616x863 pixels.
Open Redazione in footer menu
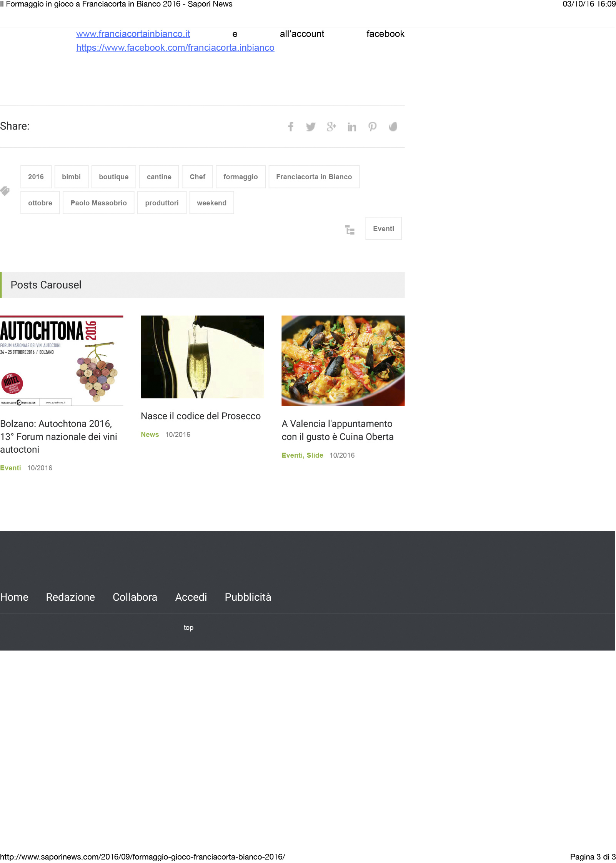click(x=70, y=597)
